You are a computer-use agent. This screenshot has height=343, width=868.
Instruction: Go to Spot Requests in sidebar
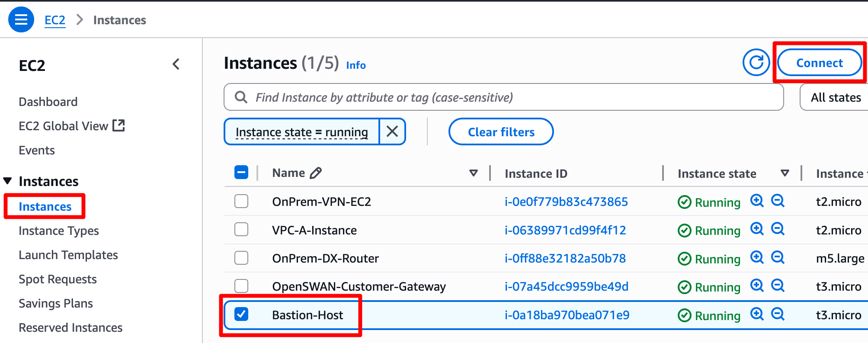(58, 279)
